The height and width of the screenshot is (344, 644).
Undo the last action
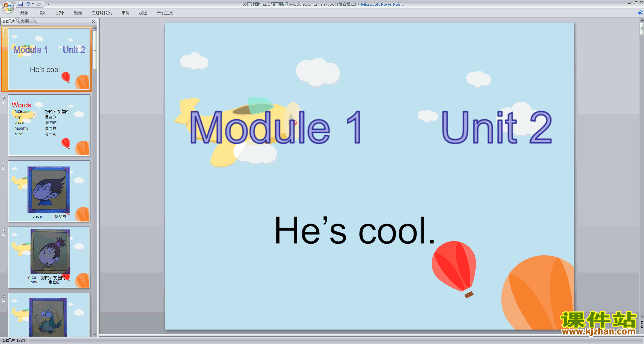28,4
